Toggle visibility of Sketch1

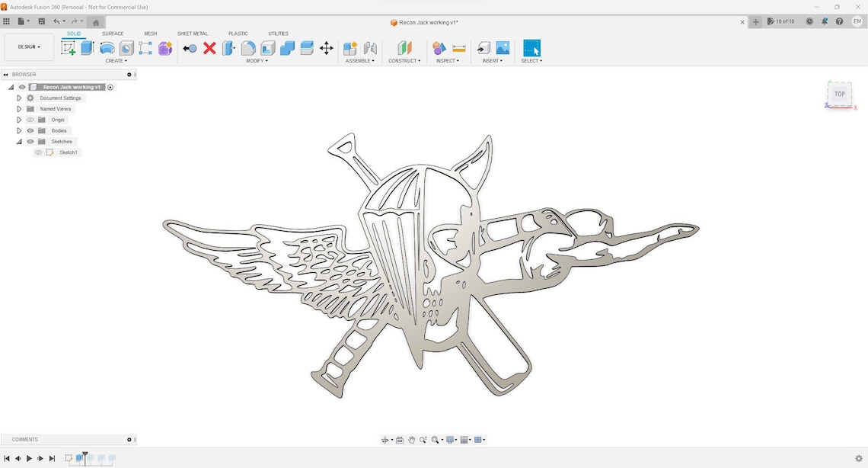pyautogui.click(x=38, y=152)
